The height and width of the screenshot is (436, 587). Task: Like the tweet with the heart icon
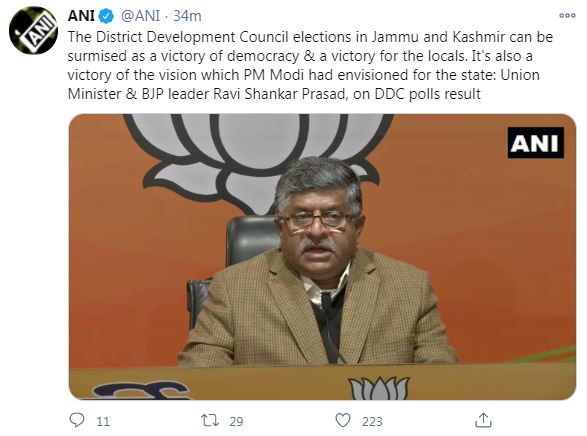click(343, 420)
